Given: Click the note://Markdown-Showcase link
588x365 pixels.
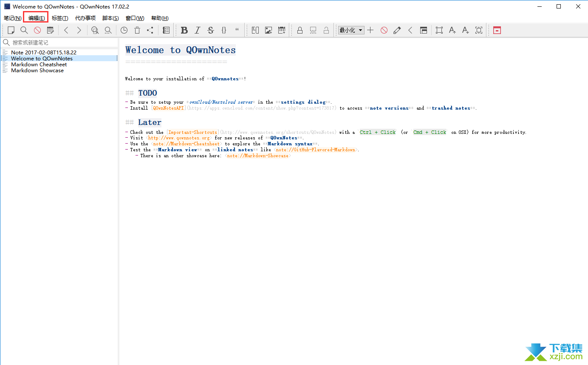Looking at the screenshot, I should [x=257, y=156].
